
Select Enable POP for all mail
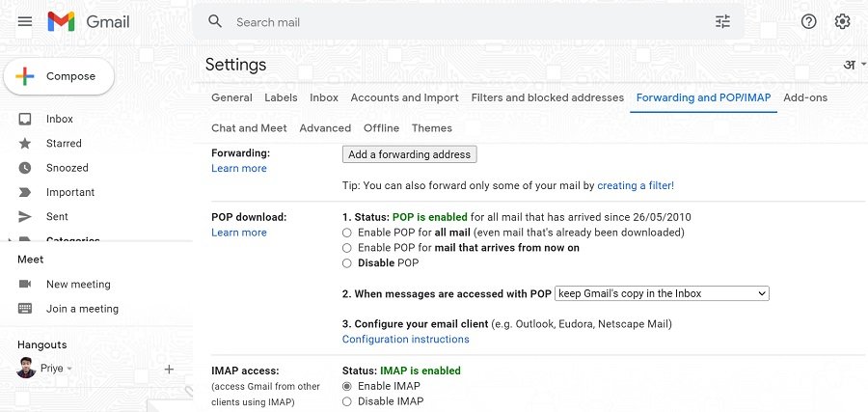pos(347,233)
